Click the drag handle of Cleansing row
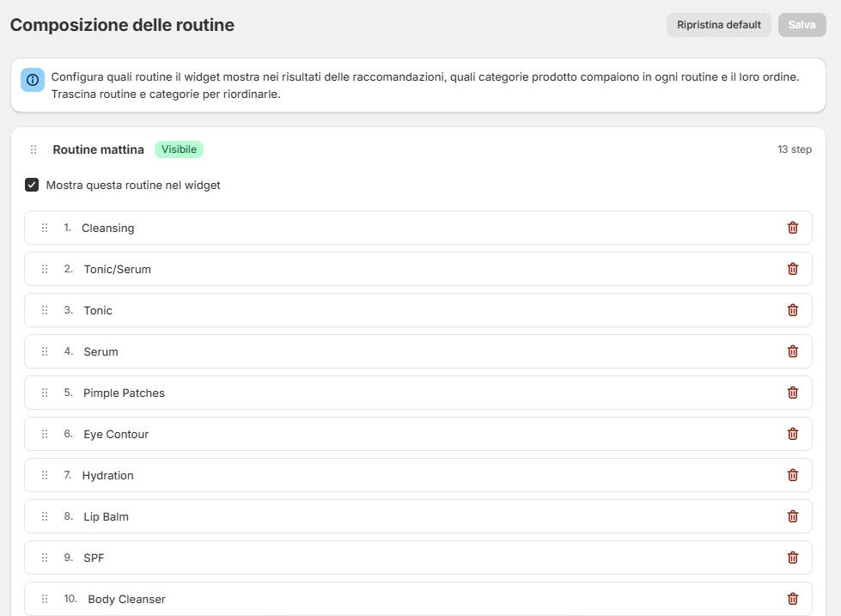The width and height of the screenshot is (841, 616). point(45,228)
